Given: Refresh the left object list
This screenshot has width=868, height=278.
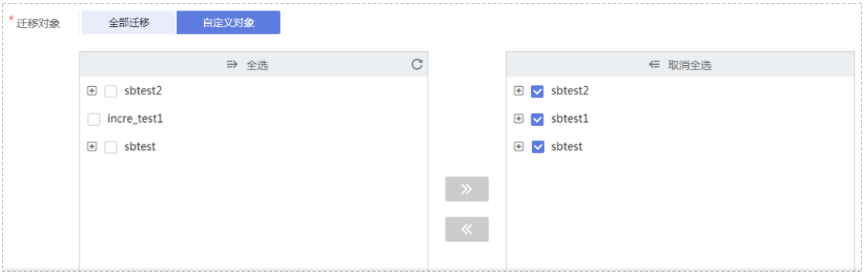Looking at the screenshot, I should [x=417, y=64].
